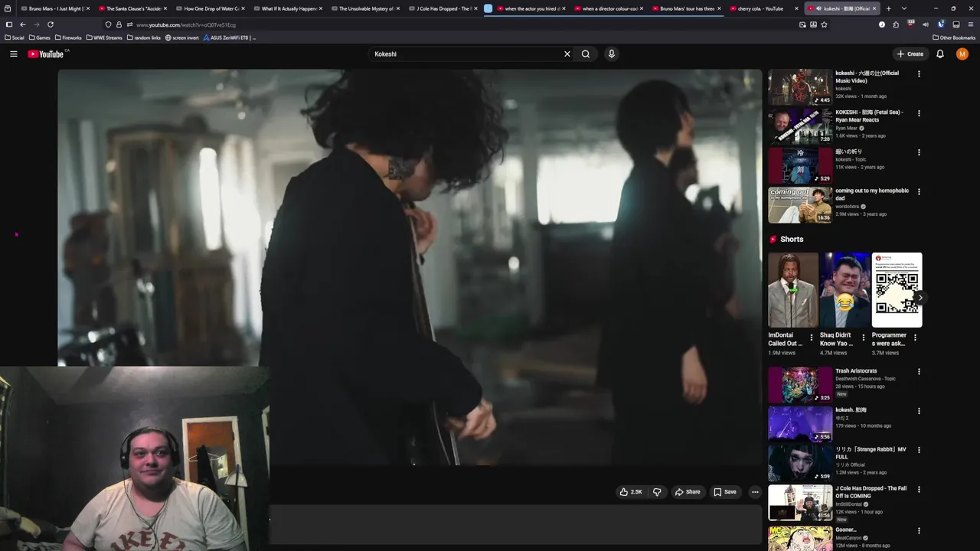Switch to How One Drop of Water tab

(x=210, y=8)
